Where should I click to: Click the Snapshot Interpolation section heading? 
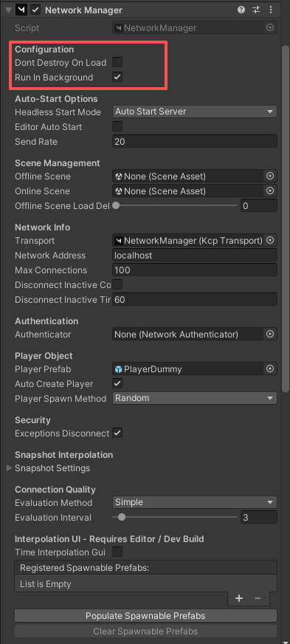(63, 455)
